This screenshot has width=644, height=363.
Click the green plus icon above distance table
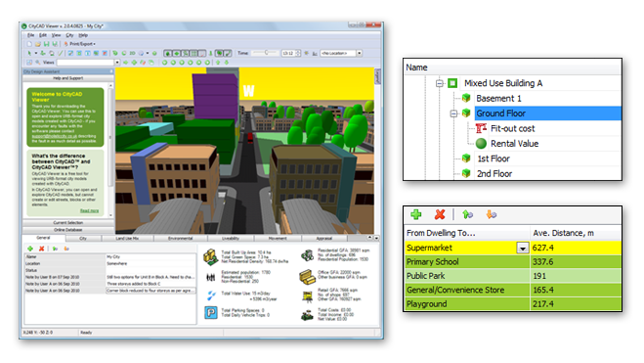coord(416,214)
